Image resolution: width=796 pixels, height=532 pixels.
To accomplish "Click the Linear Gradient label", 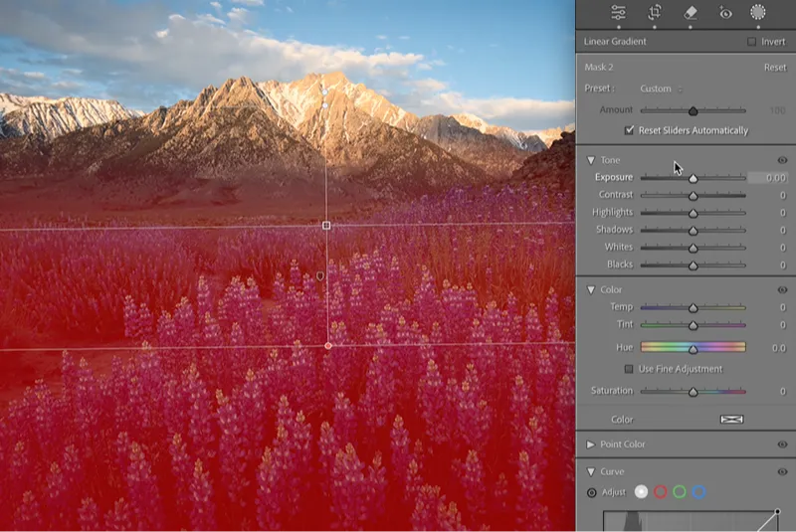I will point(615,42).
